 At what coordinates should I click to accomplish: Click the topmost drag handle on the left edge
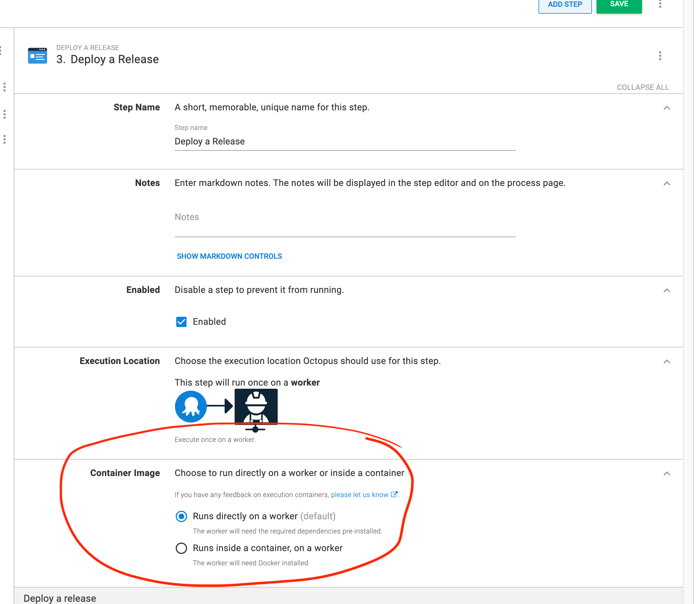1,51
